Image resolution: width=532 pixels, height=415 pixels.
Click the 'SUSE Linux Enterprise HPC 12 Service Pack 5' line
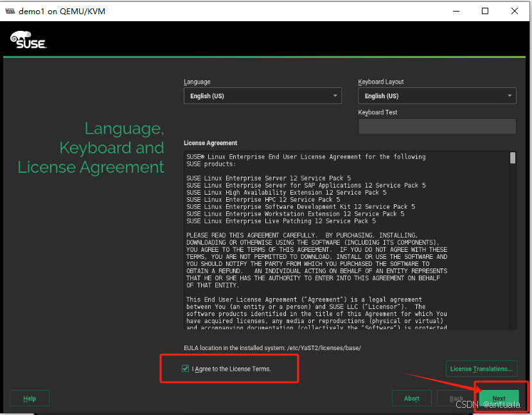coord(263,200)
